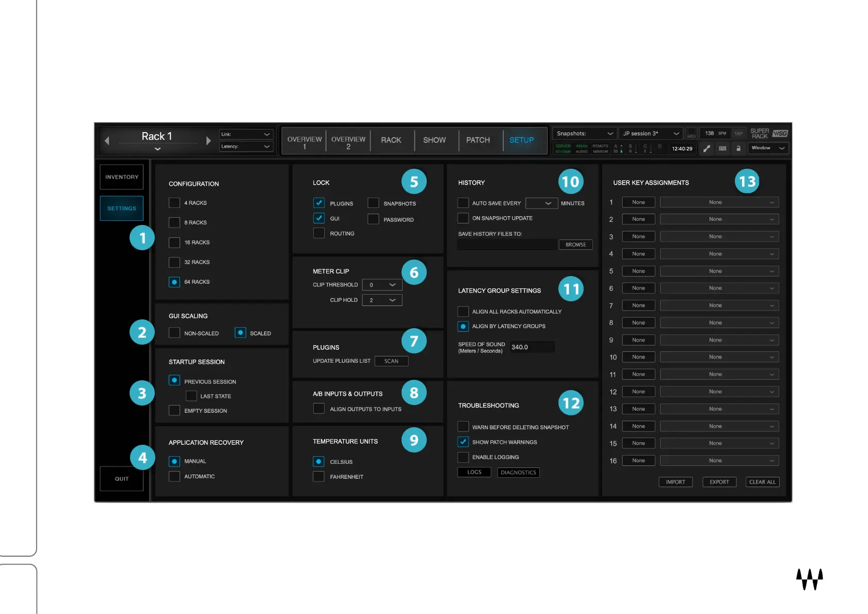The image size is (868, 614).
Task: Select 64 Racks configuration
Action: click(x=174, y=282)
